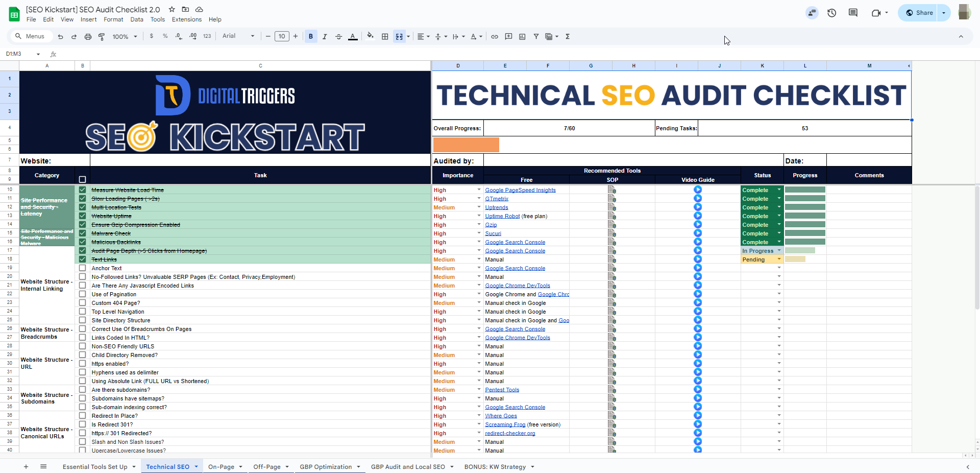Toggle the header select-all checkbox

82,179
